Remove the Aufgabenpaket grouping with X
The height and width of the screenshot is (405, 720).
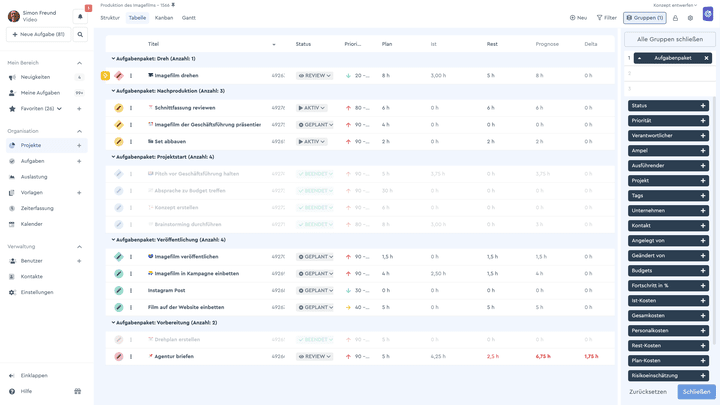(706, 58)
